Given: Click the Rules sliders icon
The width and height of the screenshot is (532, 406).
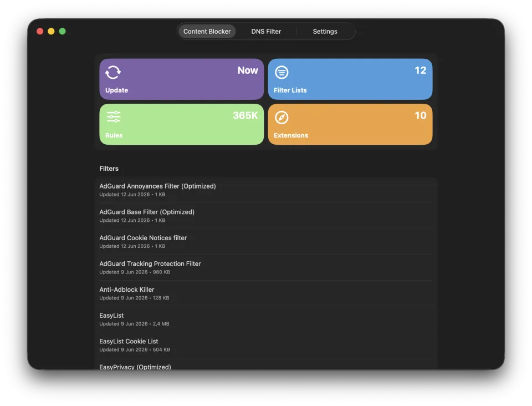Looking at the screenshot, I should click(x=114, y=117).
